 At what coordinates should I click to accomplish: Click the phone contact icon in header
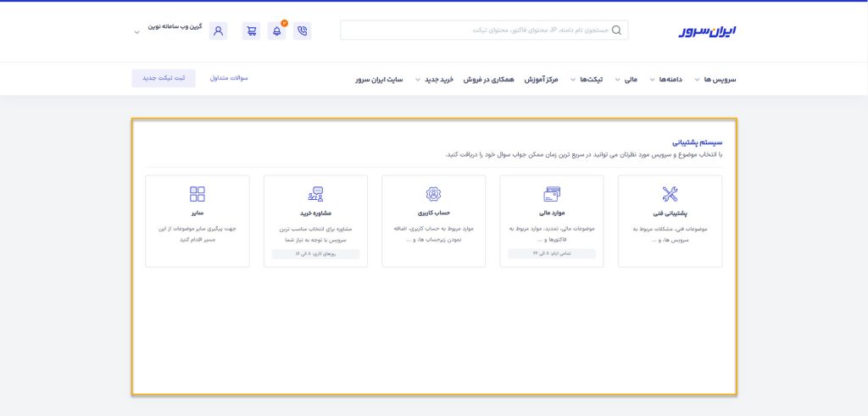(x=303, y=31)
